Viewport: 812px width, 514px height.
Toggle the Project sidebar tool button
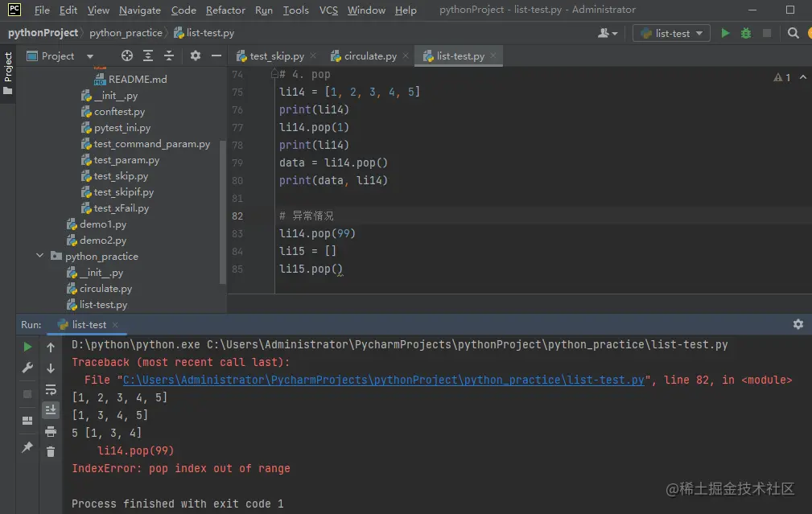click(8, 73)
